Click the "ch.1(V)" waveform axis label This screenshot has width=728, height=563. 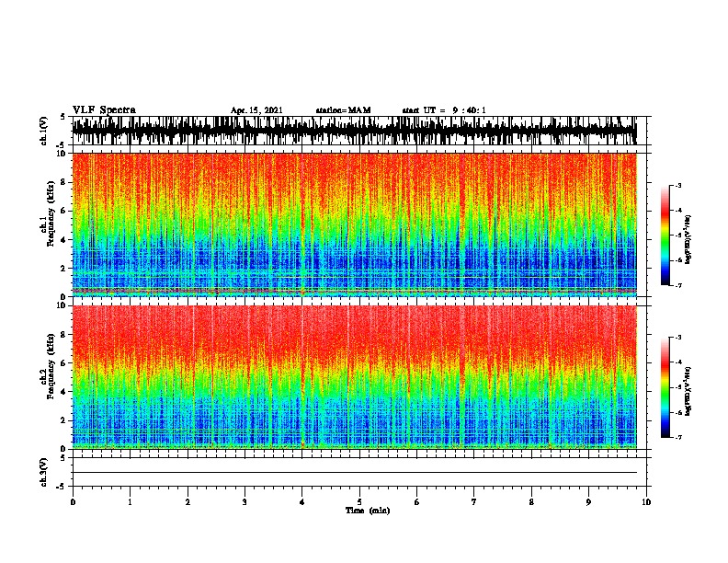(x=43, y=131)
